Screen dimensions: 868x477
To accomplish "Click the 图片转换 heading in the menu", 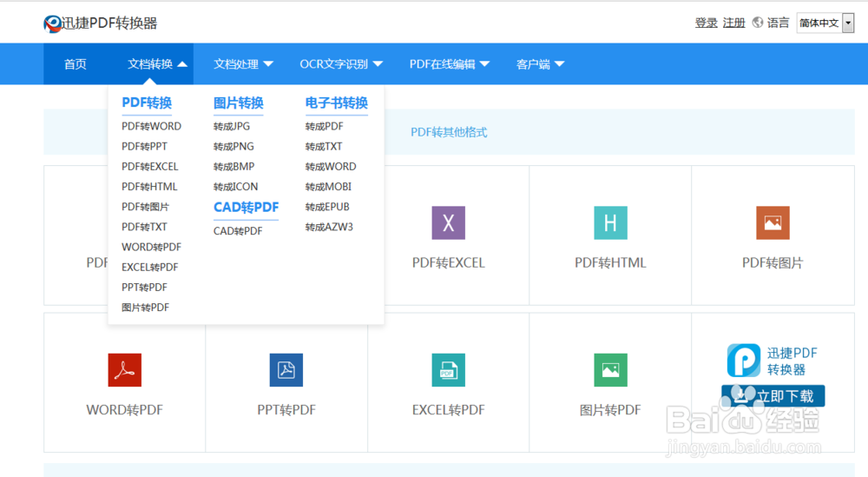I will coord(238,103).
